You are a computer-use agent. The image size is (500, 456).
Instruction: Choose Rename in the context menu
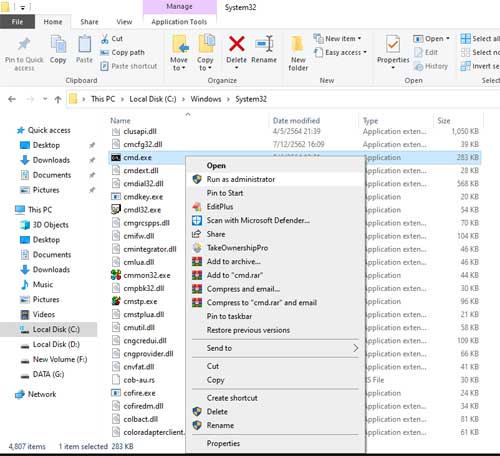pos(276,425)
